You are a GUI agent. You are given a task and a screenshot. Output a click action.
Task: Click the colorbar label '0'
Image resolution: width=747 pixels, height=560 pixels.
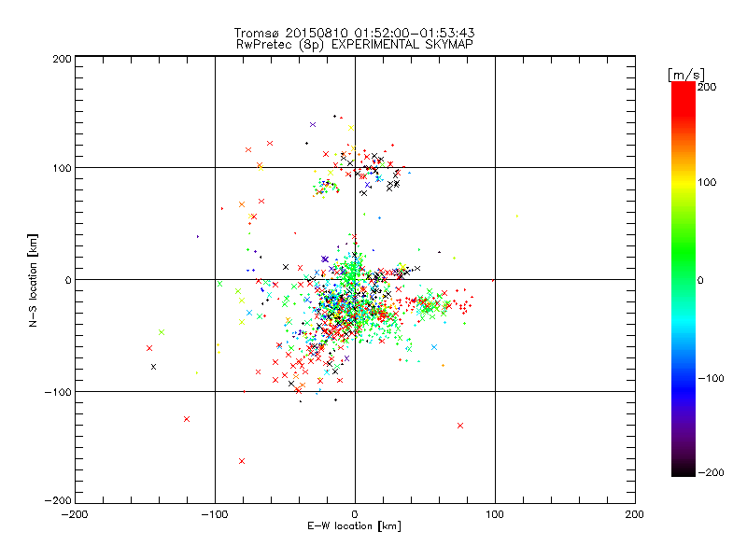(x=700, y=280)
